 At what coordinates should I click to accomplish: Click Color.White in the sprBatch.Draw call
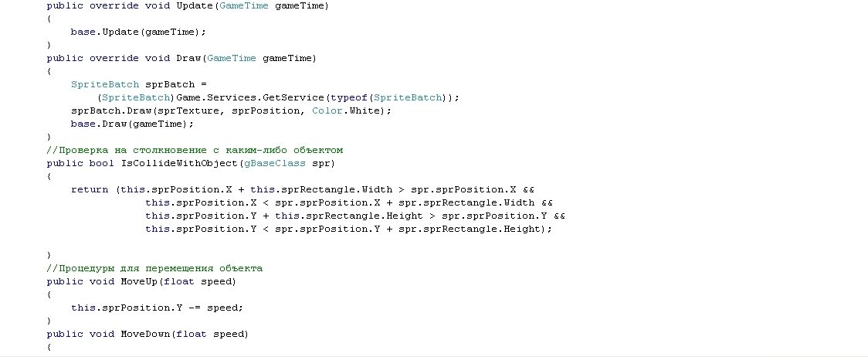point(348,110)
